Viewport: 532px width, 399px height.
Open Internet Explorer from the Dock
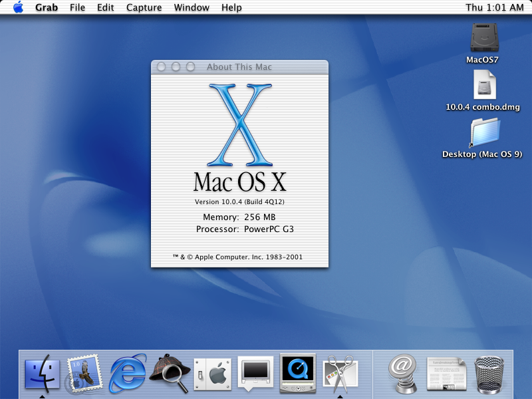point(127,373)
